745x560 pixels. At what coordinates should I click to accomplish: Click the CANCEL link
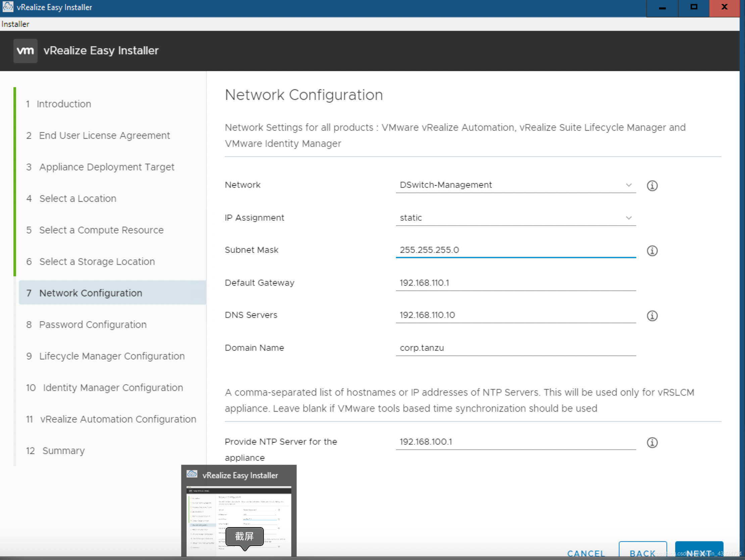(586, 553)
